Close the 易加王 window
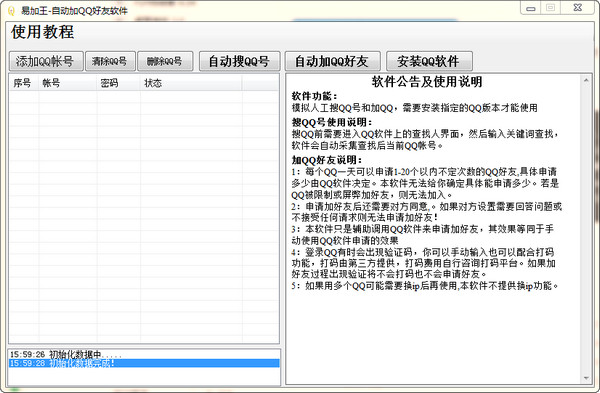Viewport: 600px width, 393px height. (x=578, y=8)
